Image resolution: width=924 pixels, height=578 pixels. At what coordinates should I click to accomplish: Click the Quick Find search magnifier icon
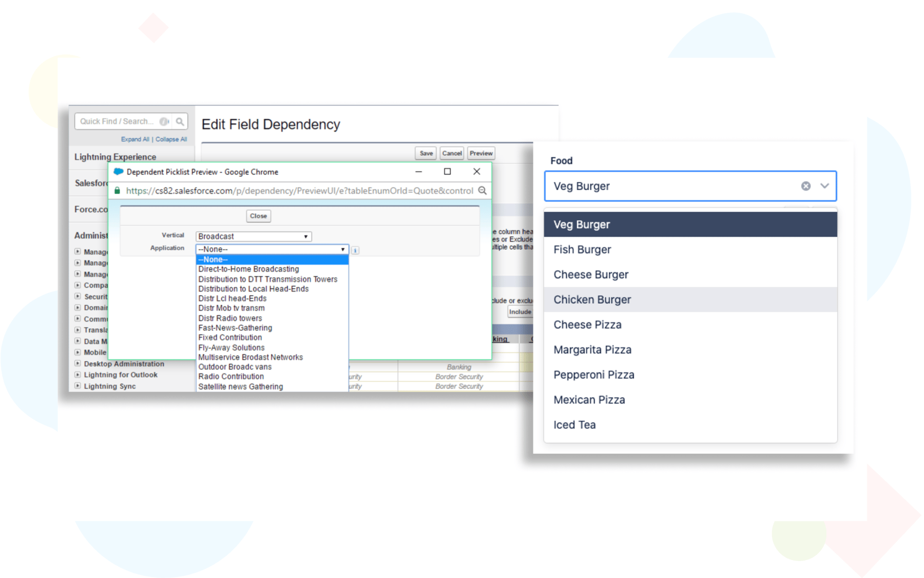(180, 122)
